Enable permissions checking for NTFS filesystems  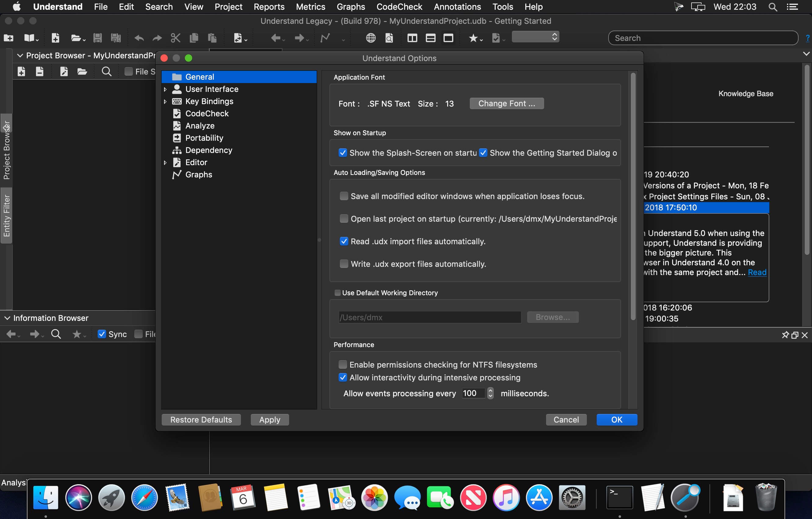[343, 365]
